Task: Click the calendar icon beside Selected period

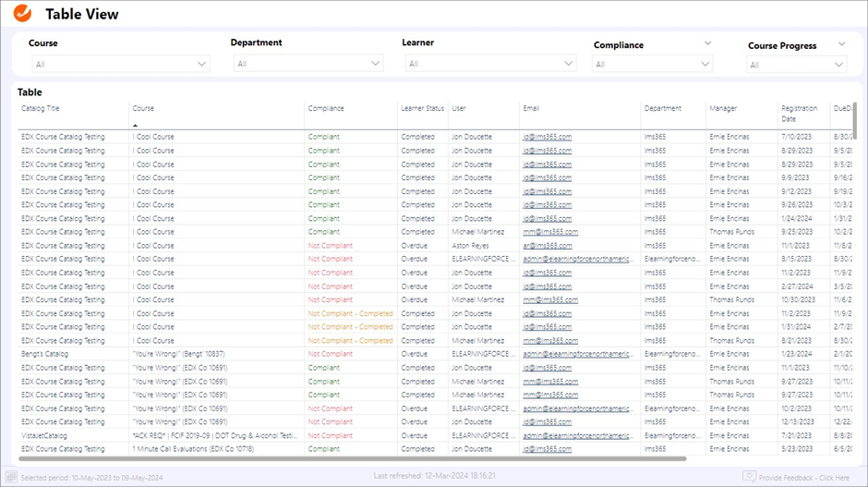Action: pyautogui.click(x=11, y=477)
